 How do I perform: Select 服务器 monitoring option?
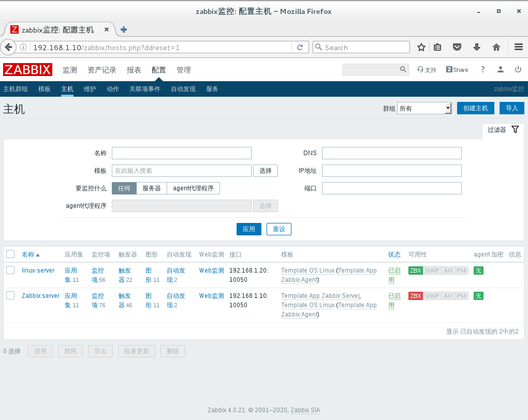[x=152, y=188]
